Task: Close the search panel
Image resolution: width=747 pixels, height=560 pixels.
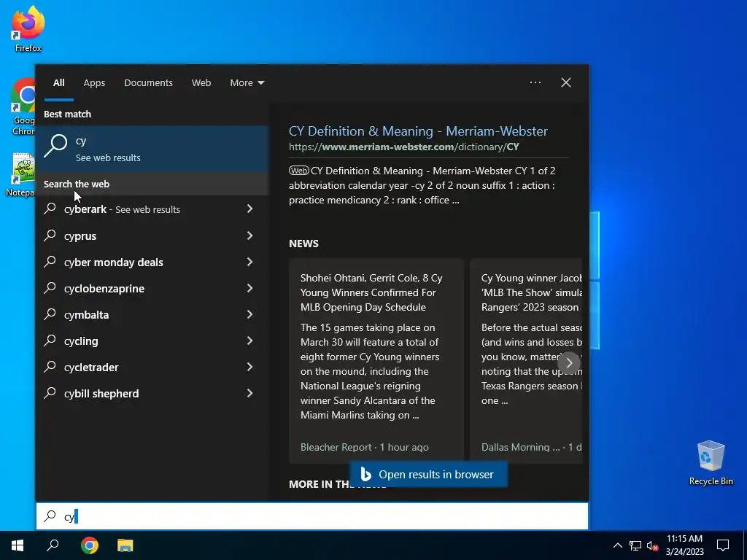Action: click(x=566, y=82)
